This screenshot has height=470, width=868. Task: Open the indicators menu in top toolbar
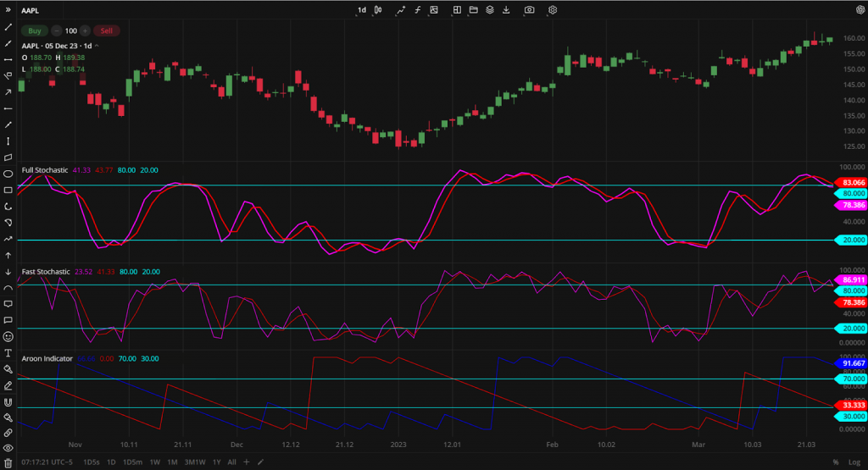(x=401, y=10)
